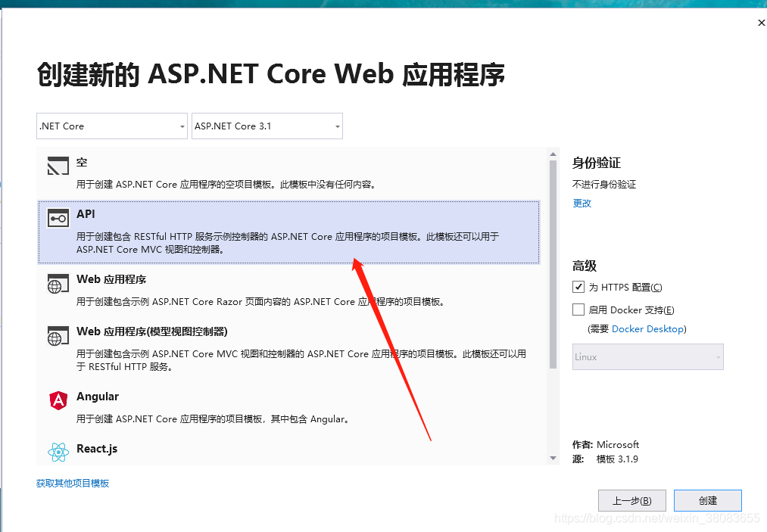Open the ASP.NET Core 3.1 version dropdown
The height and width of the screenshot is (532, 767).
pyautogui.click(x=267, y=126)
